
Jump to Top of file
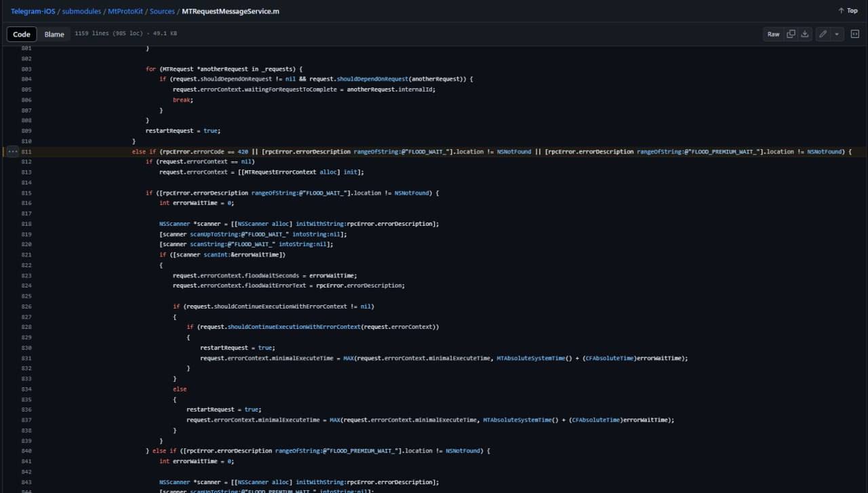click(x=848, y=11)
